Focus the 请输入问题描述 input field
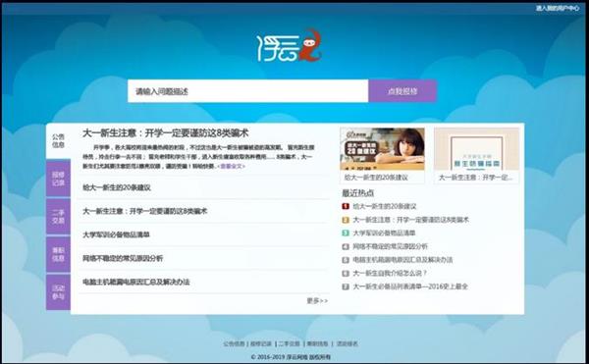This screenshot has height=364, width=589. 248,91
